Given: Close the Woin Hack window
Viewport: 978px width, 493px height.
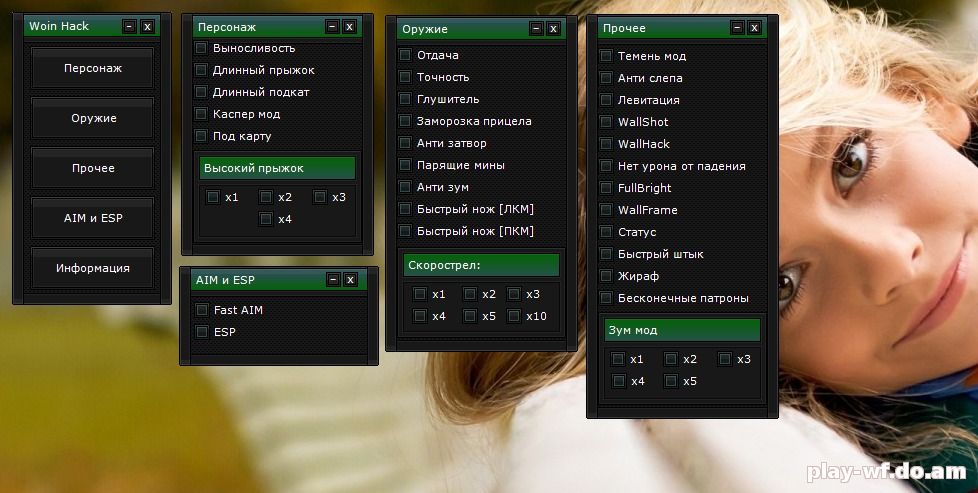Looking at the screenshot, I should tap(147, 26).
